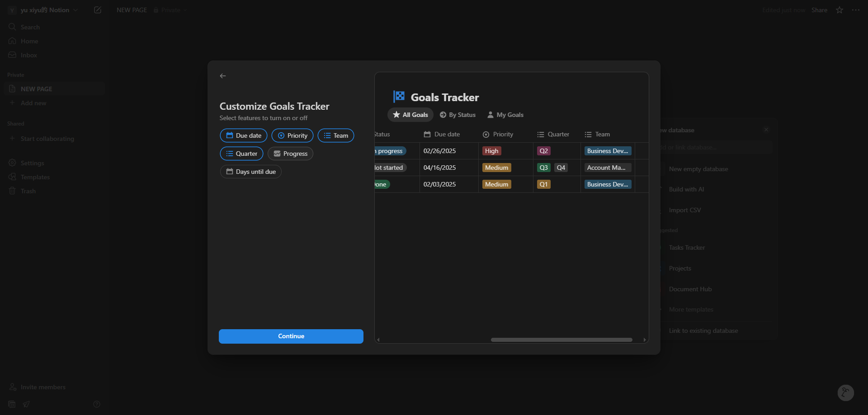The width and height of the screenshot is (868, 415).
Task: Select New empty database option
Action: coord(698,169)
